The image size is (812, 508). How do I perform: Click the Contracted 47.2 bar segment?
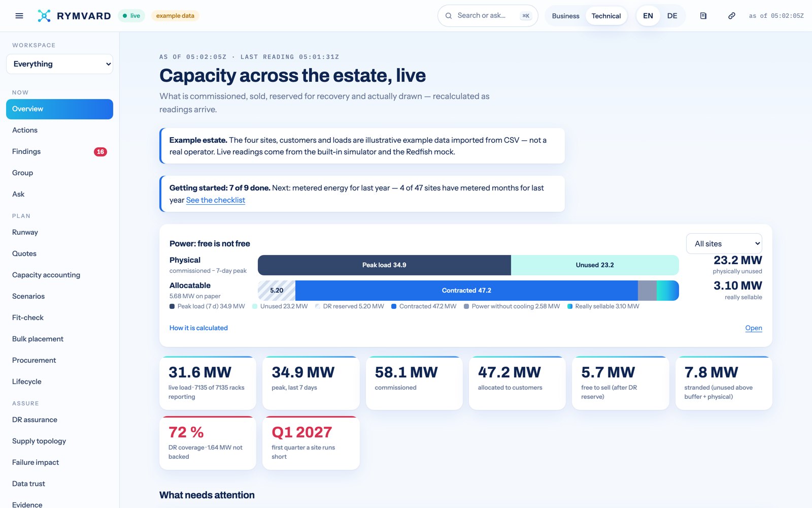click(466, 291)
